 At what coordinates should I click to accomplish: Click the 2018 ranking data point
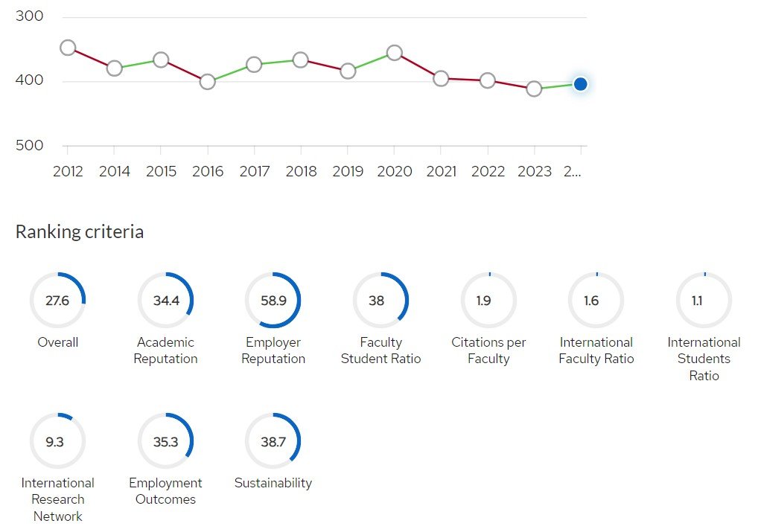(x=300, y=60)
